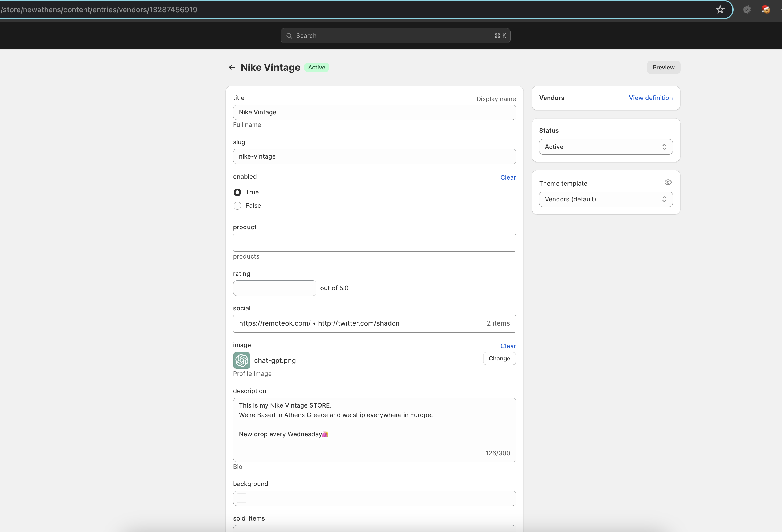This screenshot has width=782, height=532.
Task: Click the back arrow beside Nike Vintage
Action: point(232,67)
